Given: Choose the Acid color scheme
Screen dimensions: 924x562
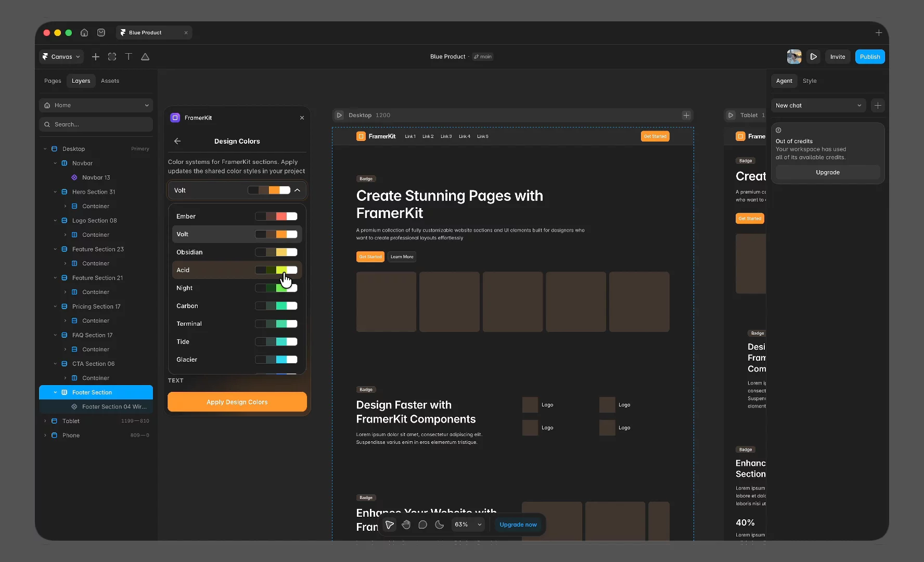Looking at the screenshot, I should (237, 270).
